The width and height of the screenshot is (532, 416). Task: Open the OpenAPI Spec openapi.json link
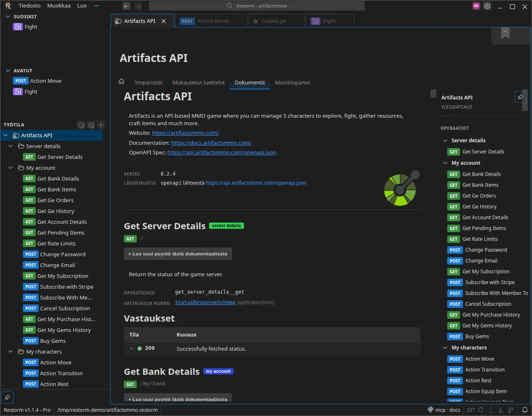tap(222, 153)
